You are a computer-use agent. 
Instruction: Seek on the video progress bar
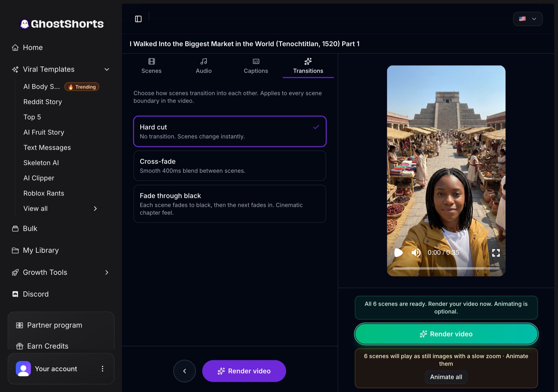click(446, 268)
